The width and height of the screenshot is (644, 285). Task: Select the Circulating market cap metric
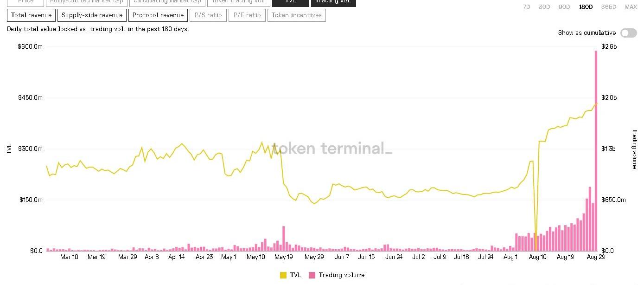click(x=167, y=2)
